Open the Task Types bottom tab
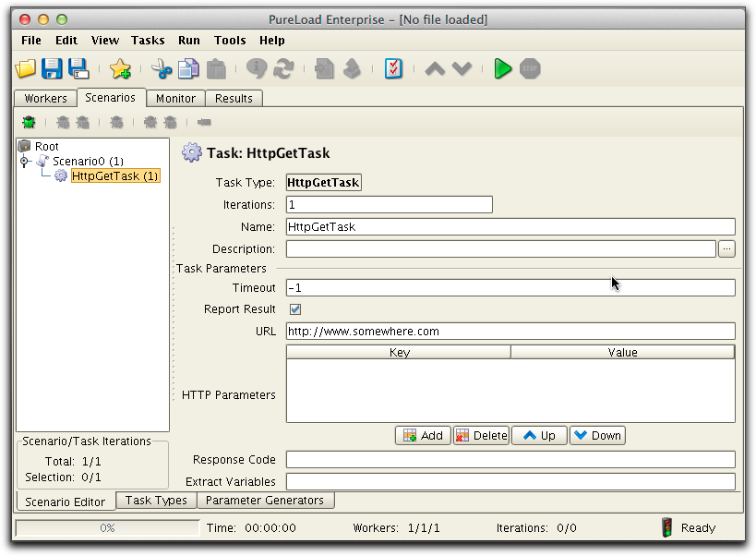This screenshot has width=756, height=556. click(156, 500)
